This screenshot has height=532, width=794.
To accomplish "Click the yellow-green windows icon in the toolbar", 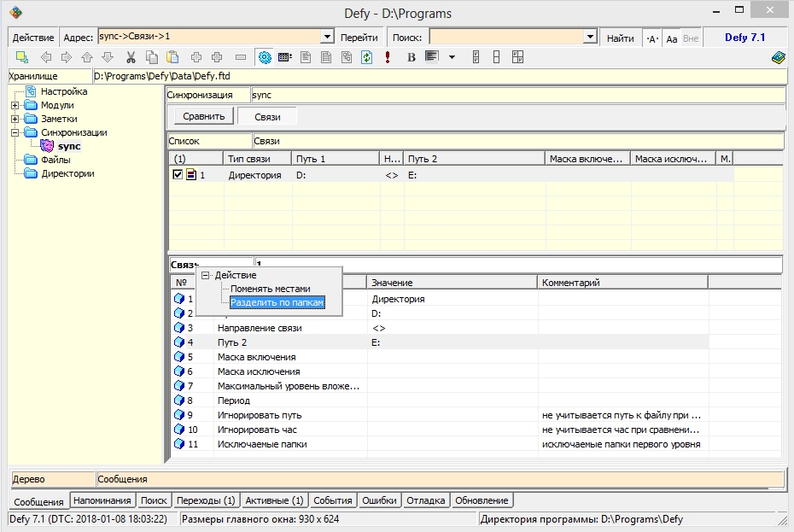I will (x=22, y=57).
